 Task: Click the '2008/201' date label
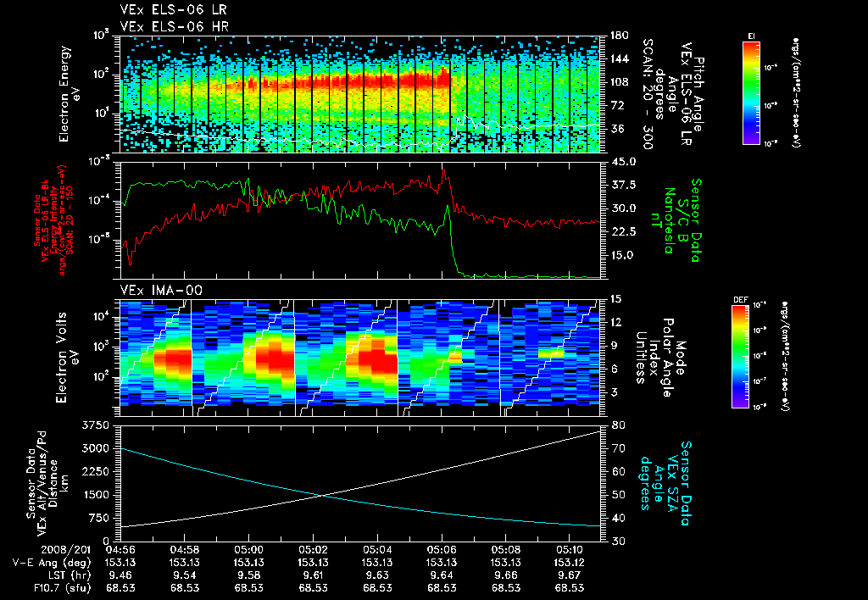tap(65, 549)
